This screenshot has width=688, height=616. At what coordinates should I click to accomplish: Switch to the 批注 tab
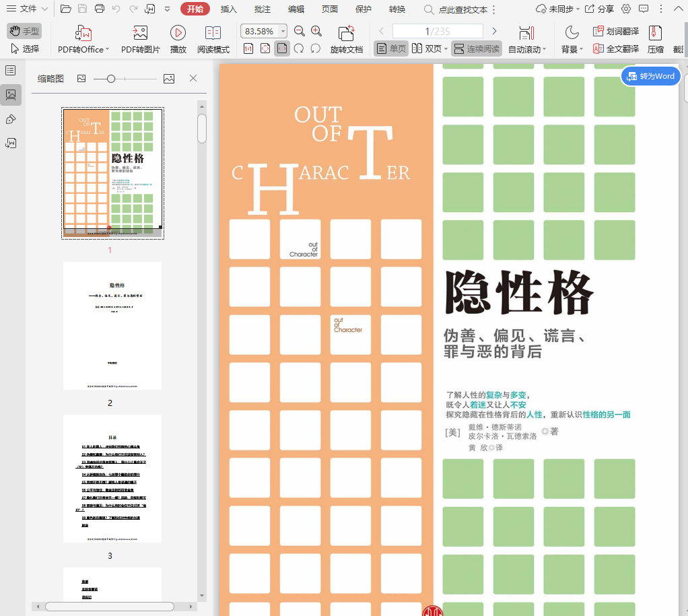pos(263,9)
